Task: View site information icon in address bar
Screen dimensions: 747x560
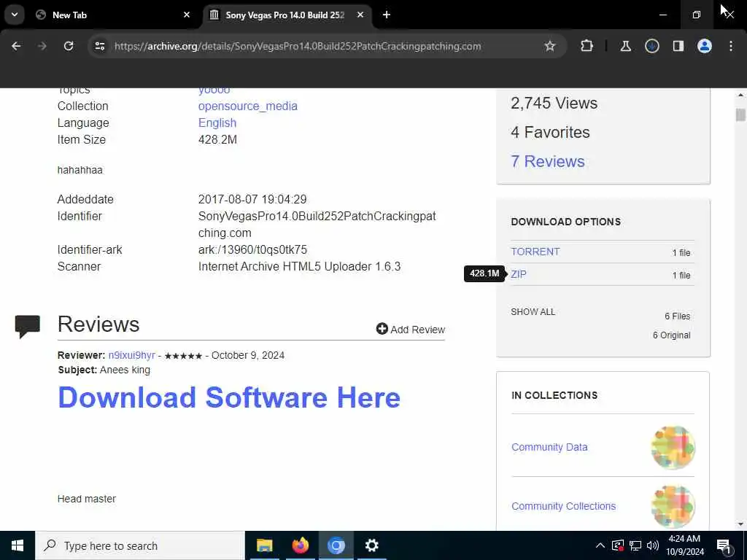Action: (x=99, y=46)
